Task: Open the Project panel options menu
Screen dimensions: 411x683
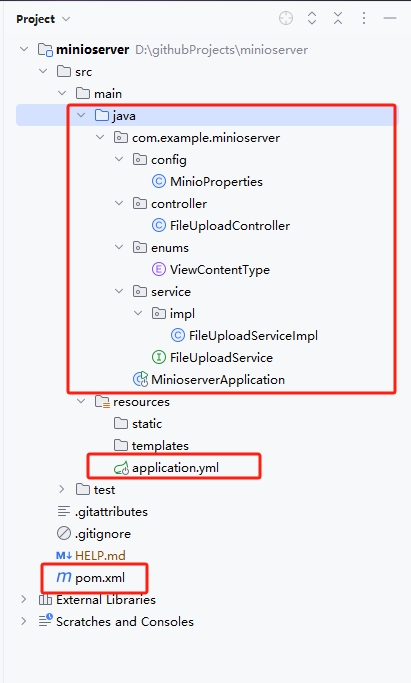Action: point(364,18)
